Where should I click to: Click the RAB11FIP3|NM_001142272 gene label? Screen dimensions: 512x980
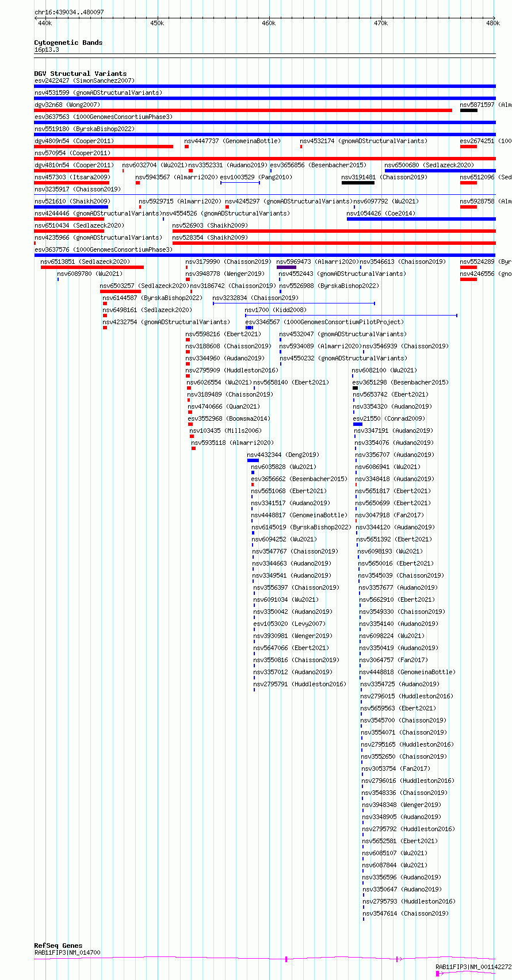[x=473, y=967]
